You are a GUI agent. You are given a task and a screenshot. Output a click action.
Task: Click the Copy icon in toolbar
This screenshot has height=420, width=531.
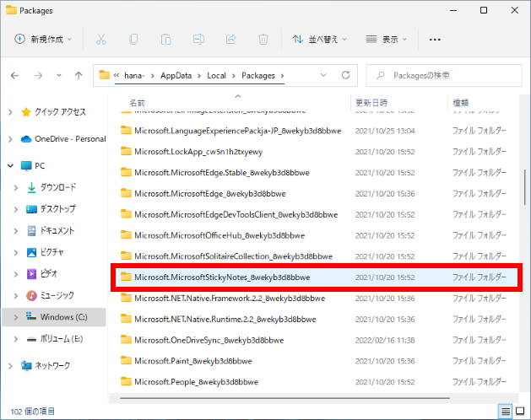click(133, 40)
